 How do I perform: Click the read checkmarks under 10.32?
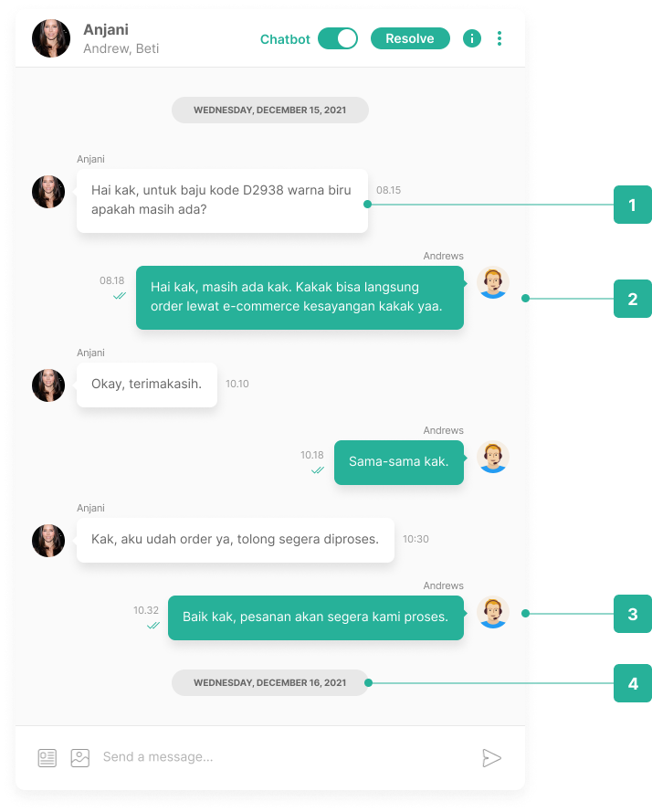pyautogui.click(x=153, y=626)
